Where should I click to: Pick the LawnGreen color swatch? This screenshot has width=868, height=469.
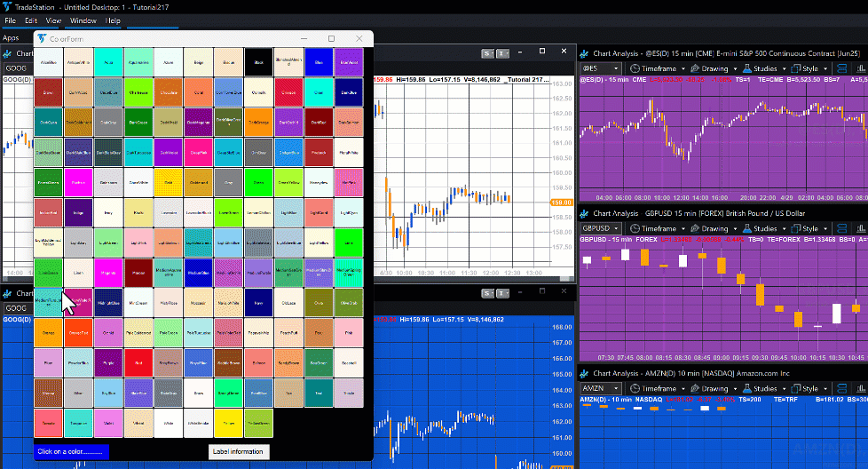(x=229, y=212)
